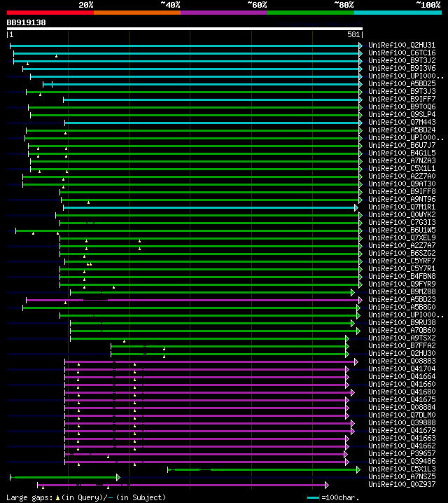Click the 581 query end position label
The height and width of the screenshot is (503, 448).
pos(353,34)
